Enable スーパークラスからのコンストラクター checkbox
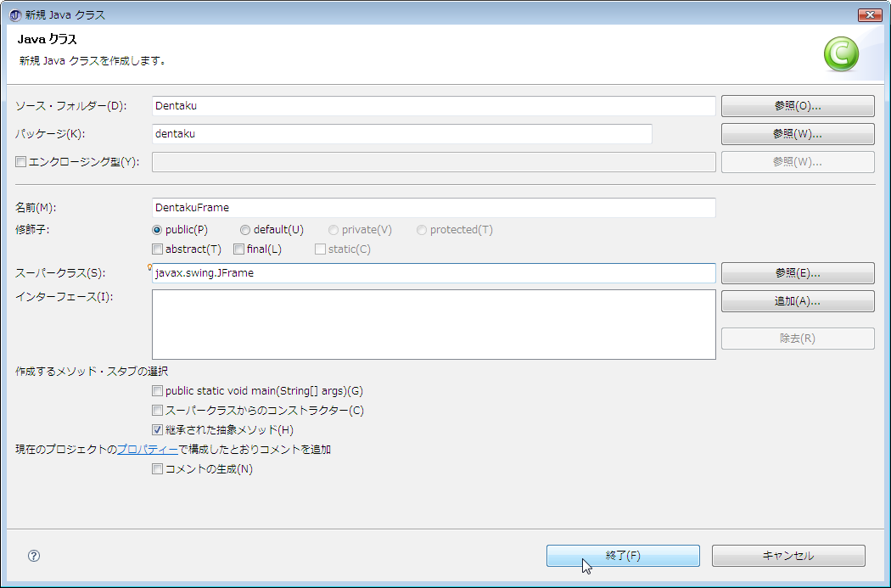The image size is (891, 588). 157,411
